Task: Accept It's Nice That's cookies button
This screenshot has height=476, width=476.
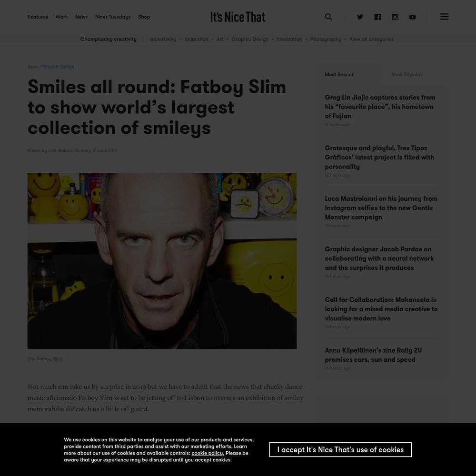Action: pyautogui.click(x=340, y=449)
